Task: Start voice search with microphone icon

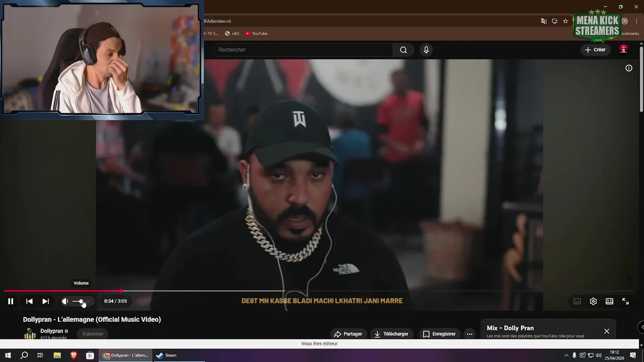Action: coord(426,50)
